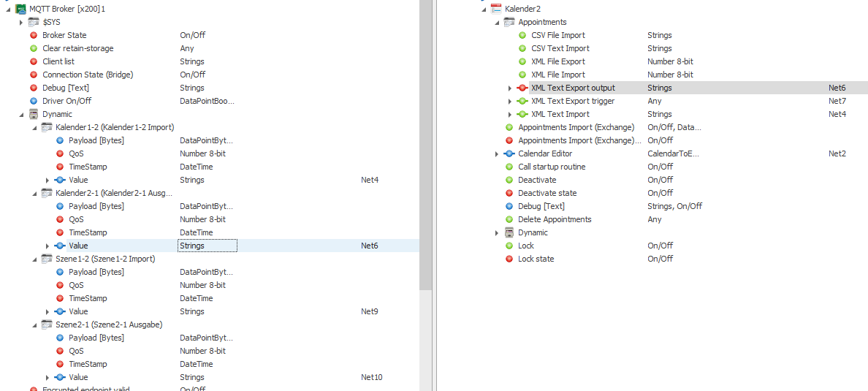Expand the XML Text Import row
Image resolution: width=868 pixels, height=391 pixels.
pyautogui.click(x=510, y=114)
